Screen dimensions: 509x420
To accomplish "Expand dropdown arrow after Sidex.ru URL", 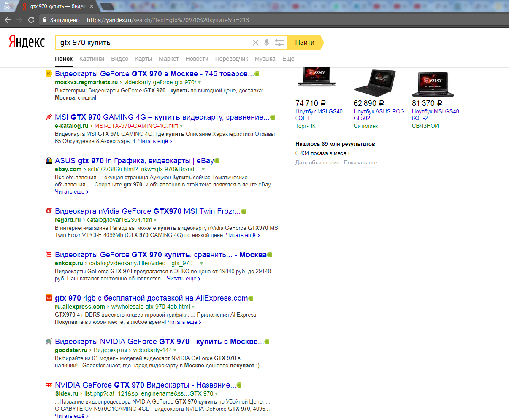I will click(x=217, y=394).
